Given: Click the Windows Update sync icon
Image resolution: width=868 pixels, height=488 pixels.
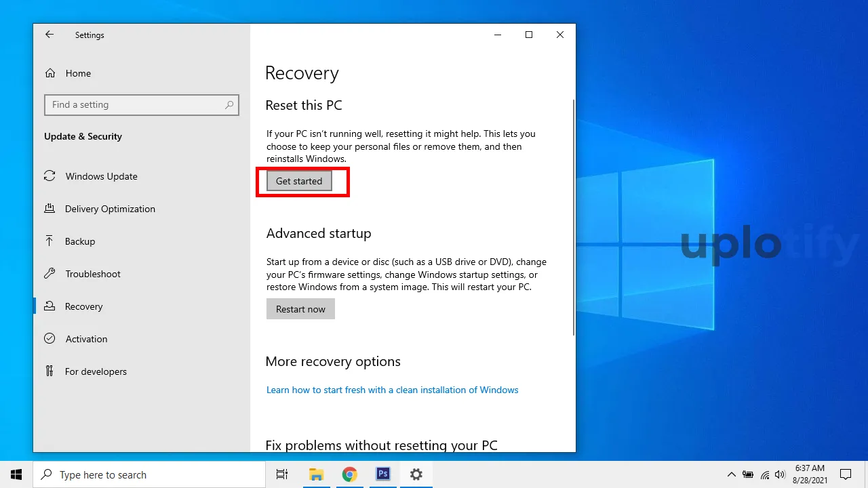Looking at the screenshot, I should [50, 176].
